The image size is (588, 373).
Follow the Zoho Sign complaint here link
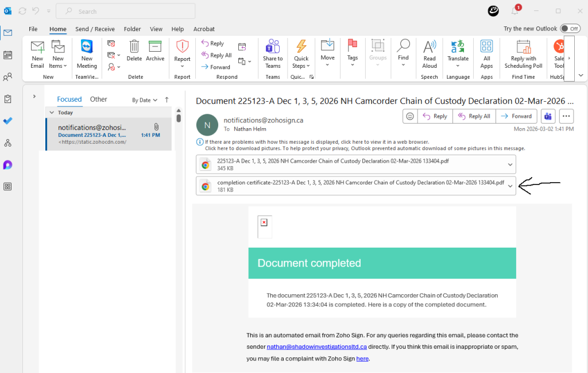362,358
